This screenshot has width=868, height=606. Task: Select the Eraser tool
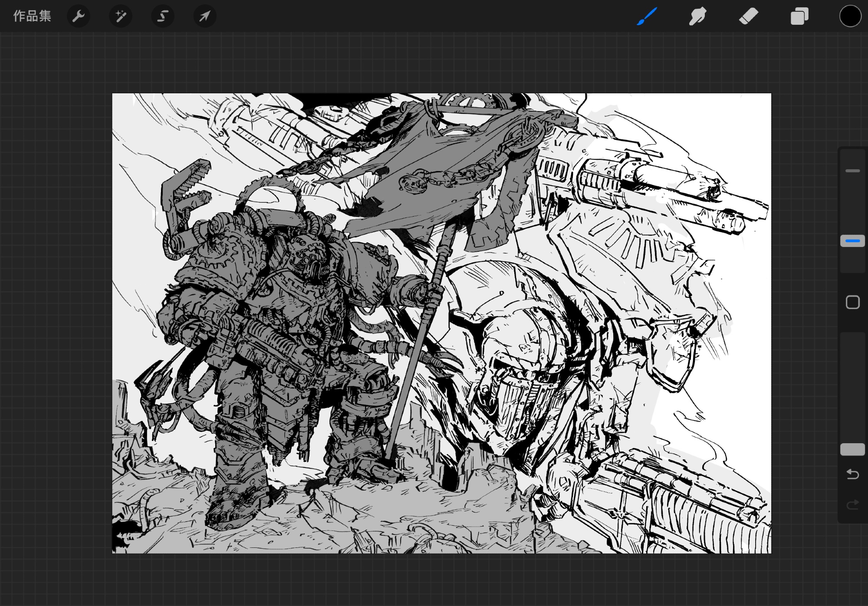[749, 16]
